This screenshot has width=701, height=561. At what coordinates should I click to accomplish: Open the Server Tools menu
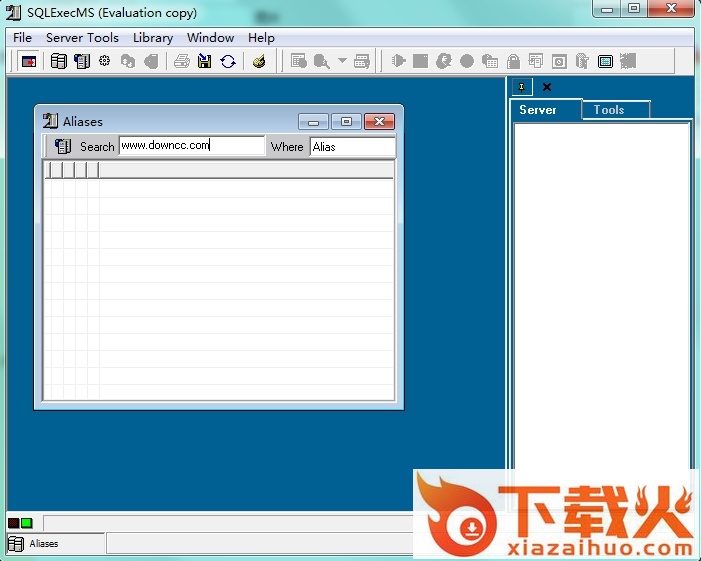click(x=82, y=38)
